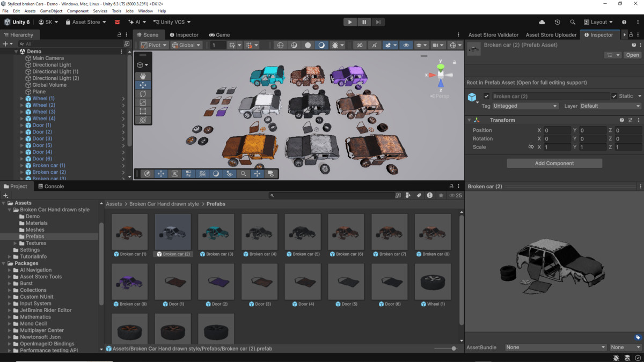Select the Hand view tool in Scene

(x=143, y=76)
